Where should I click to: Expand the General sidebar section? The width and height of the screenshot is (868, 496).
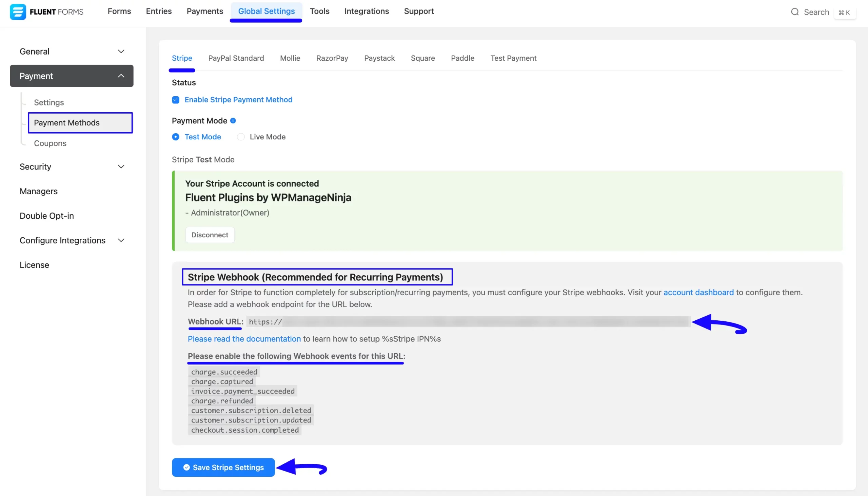(x=72, y=52)
